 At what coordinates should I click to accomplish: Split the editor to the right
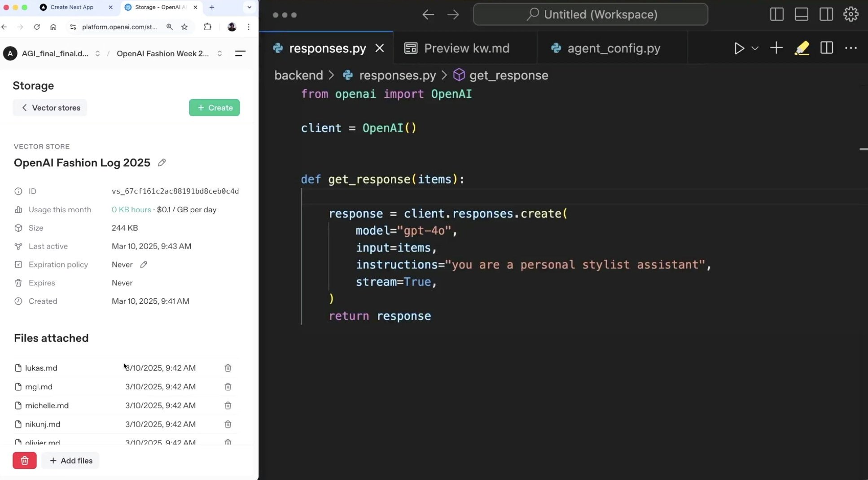click(x=827, y=48)
